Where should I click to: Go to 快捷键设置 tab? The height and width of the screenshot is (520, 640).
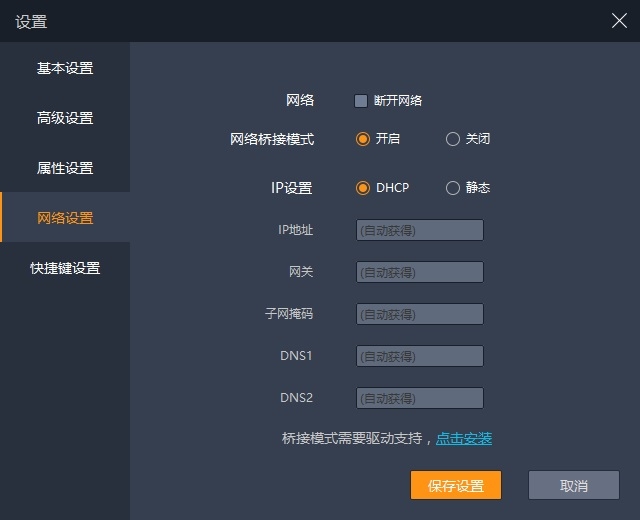65,268
